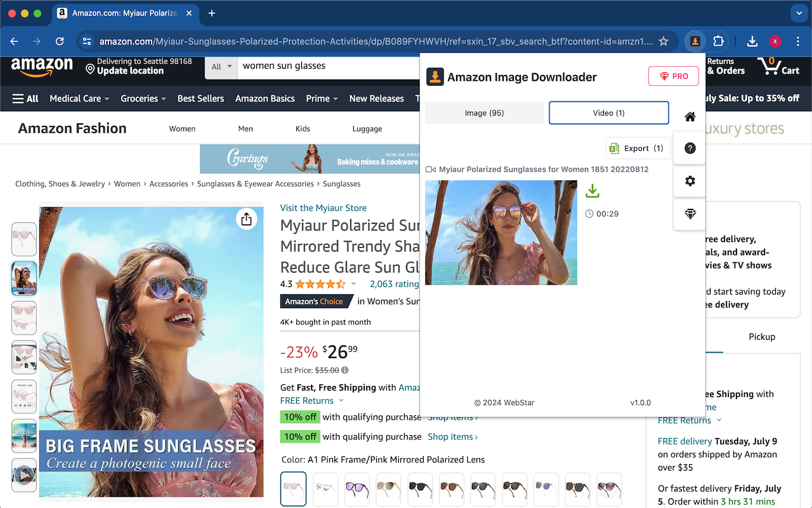This screenshot has height=508, width=812.
Task: Click the tab search chevron button
Action: point(798,13)
